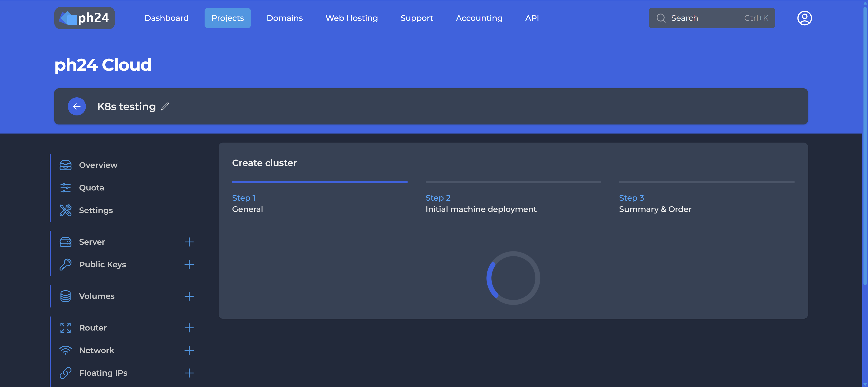Click the Server stack icon

[x=65, y=242]
